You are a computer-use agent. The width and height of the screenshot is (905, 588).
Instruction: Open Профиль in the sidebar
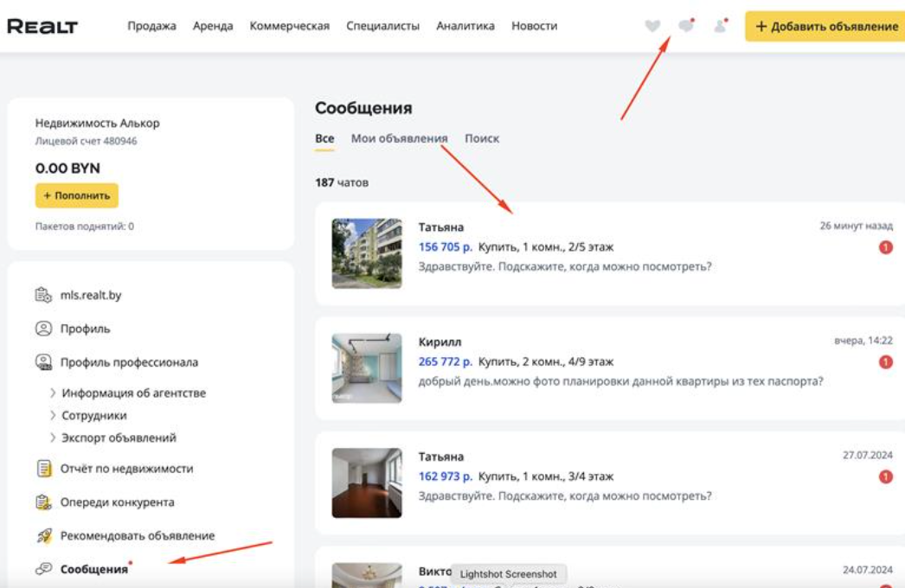(x=86, y=329)
